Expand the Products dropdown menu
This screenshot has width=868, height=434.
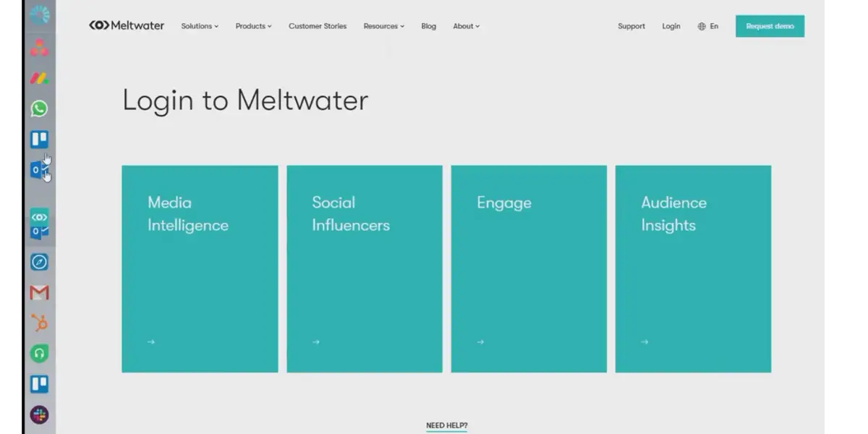[253, 26]
